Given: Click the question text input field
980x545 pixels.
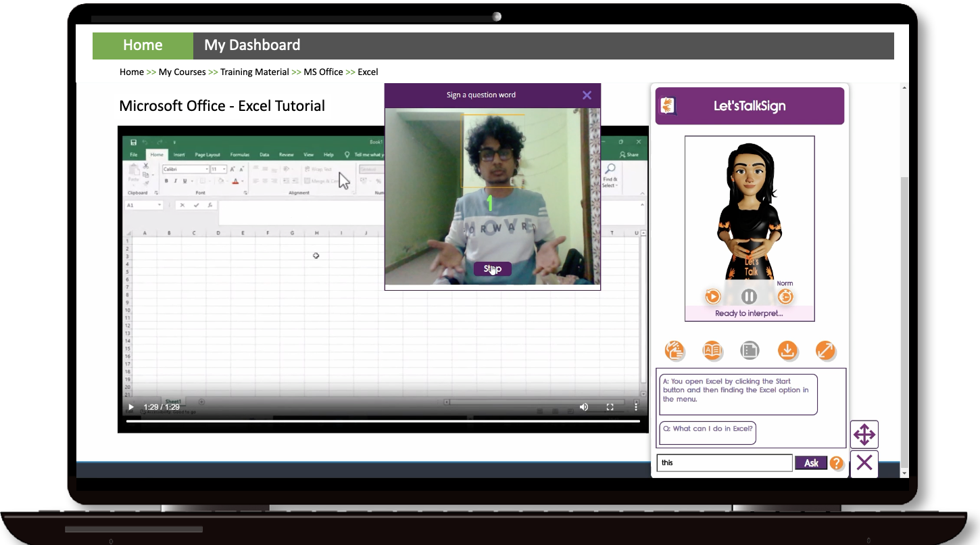Looking at the screenshot, I should coord(725,463).
